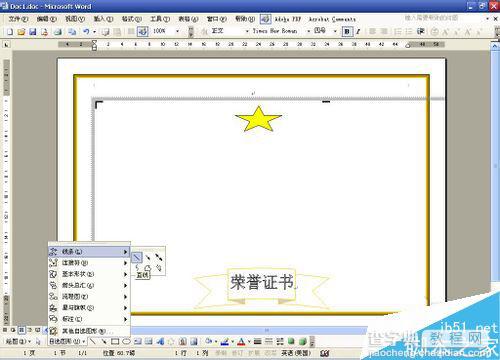The width and height of the screenshot is (500, 360).
Task: Insert WordArt from Drawing toolbar
Action: [160, 341]
